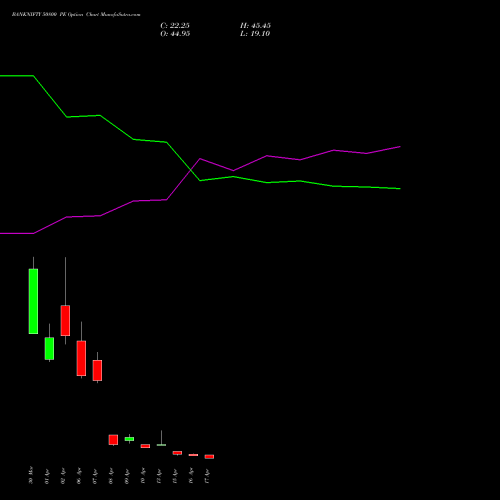Select the 10 Apr date label
500x500 pixels.
point(143,476)
